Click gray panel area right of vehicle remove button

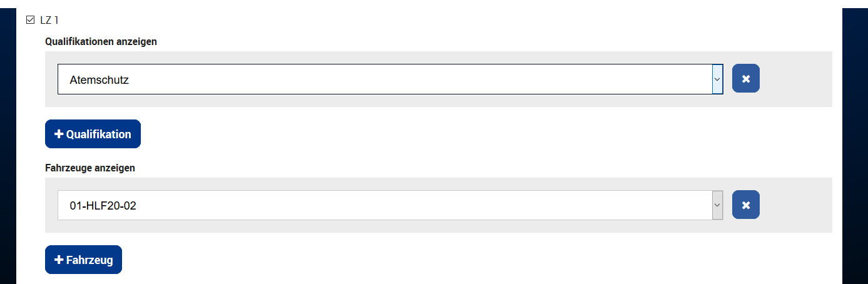click(x=795, y=205)
